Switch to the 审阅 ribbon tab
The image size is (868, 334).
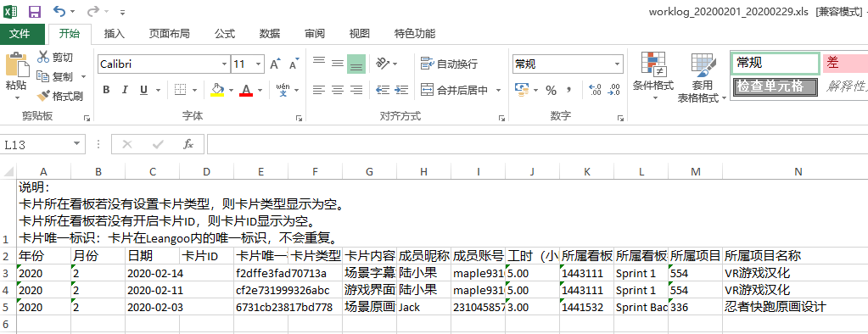[315, 34]
